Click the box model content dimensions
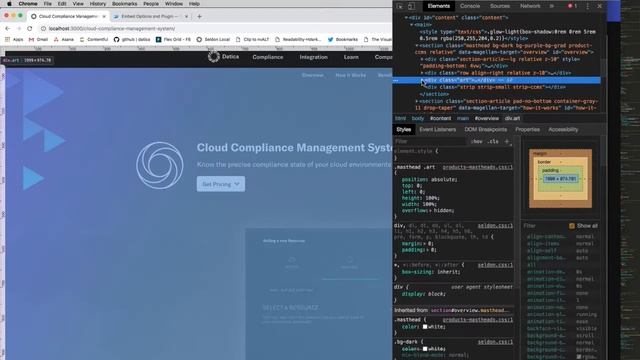Screen dimensions: 640x360 click(x=560, y=179)
